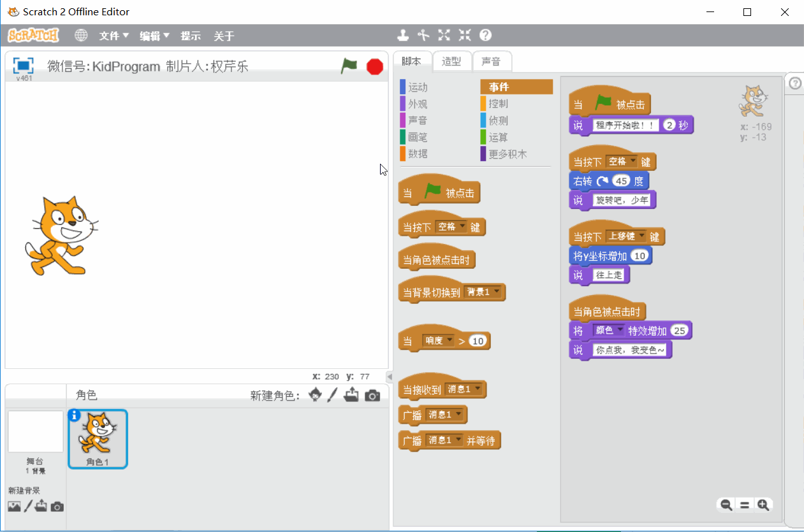
Task: Click the red stop sign button
Action: [375, 66]
